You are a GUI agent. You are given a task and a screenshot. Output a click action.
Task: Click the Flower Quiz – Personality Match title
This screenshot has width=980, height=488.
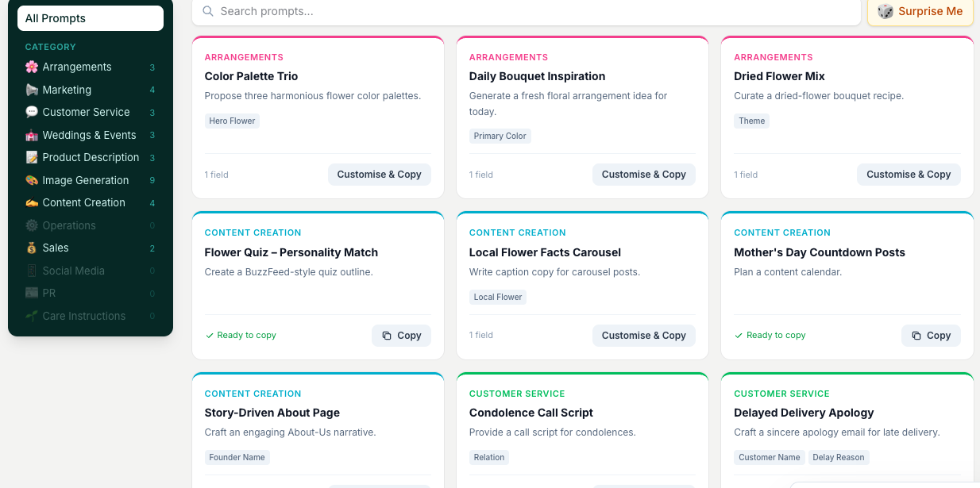[291, 252]
